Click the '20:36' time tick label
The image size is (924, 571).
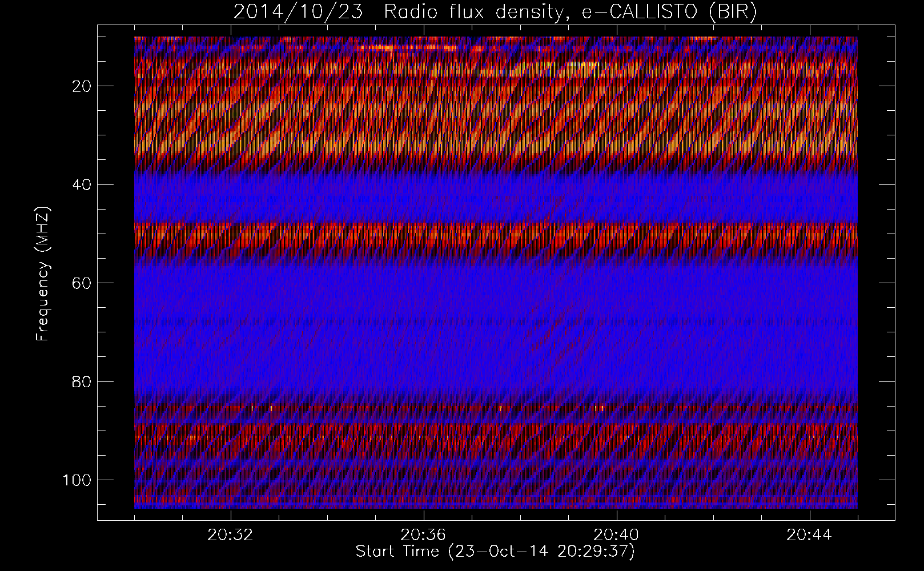[x=423, y=535]
